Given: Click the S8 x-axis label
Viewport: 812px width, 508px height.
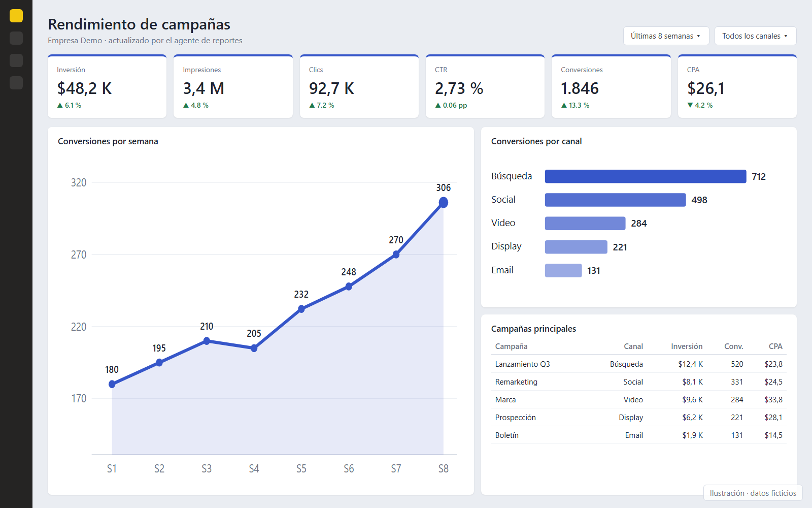Looking at the screenshot, I should pyautogui.click(x=443, y=468).
